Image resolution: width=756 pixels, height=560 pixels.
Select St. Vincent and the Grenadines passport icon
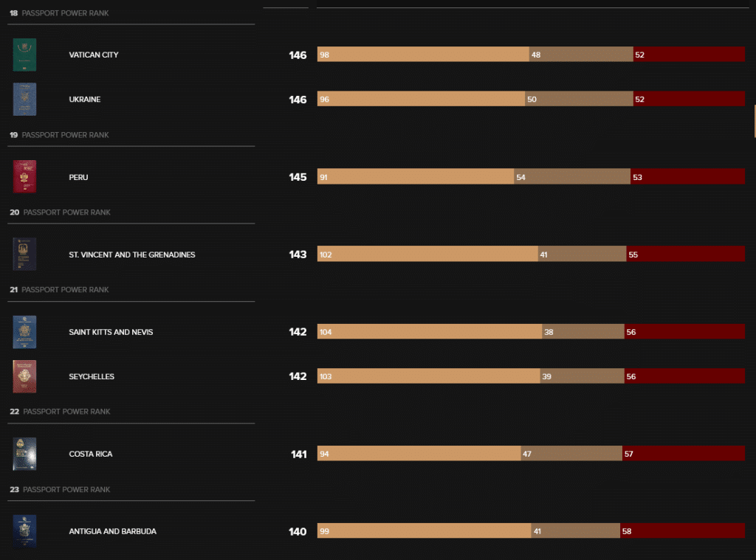click(x=24, y=254)
